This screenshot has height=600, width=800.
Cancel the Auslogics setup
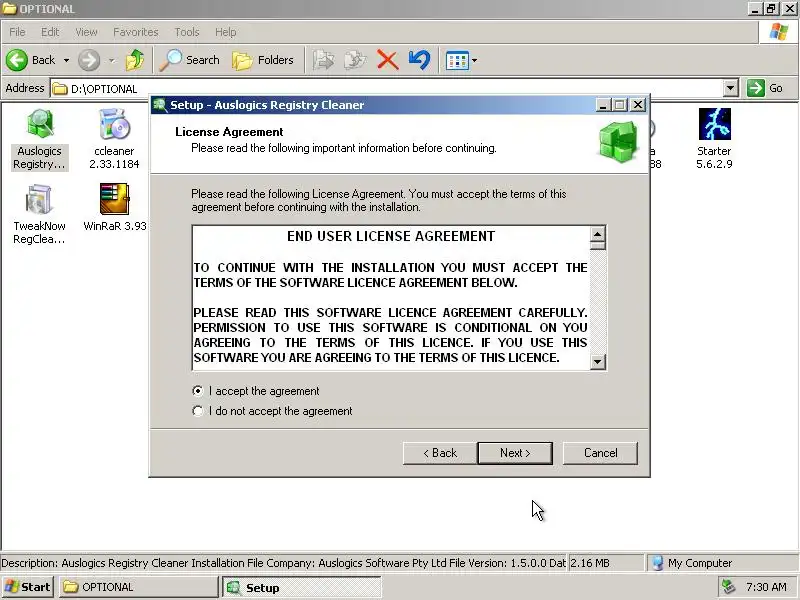[x=600, y=453]
